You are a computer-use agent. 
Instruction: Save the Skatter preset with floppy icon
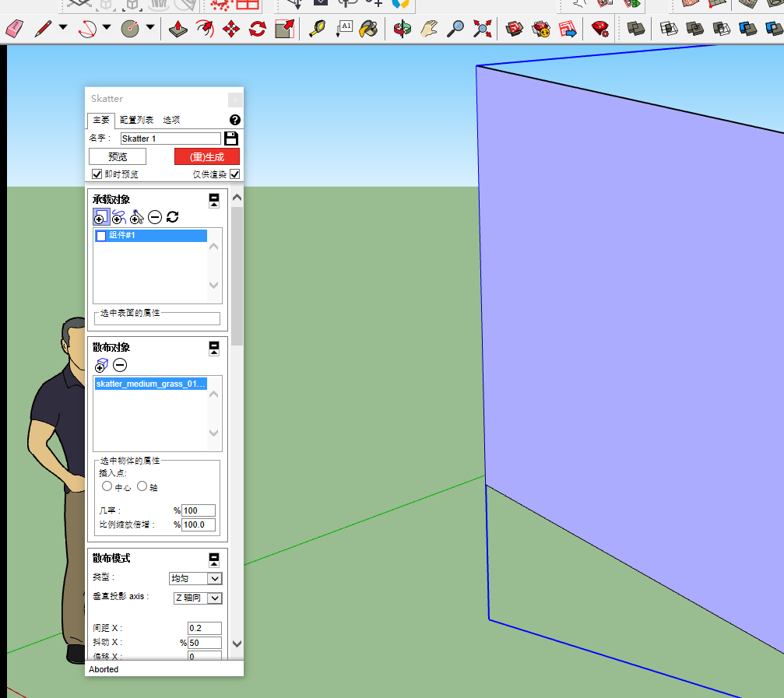pyautogui.click(x=231, y=139)
